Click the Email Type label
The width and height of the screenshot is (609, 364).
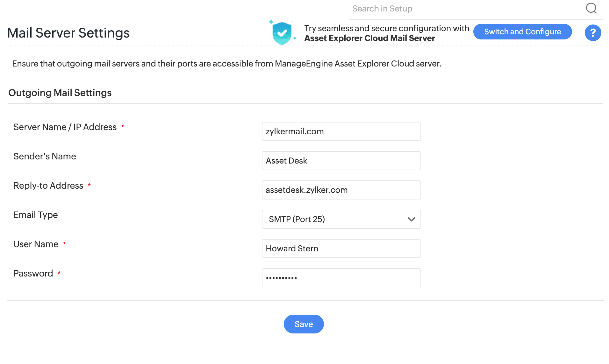pyautogui.click(x=36, y=215)
